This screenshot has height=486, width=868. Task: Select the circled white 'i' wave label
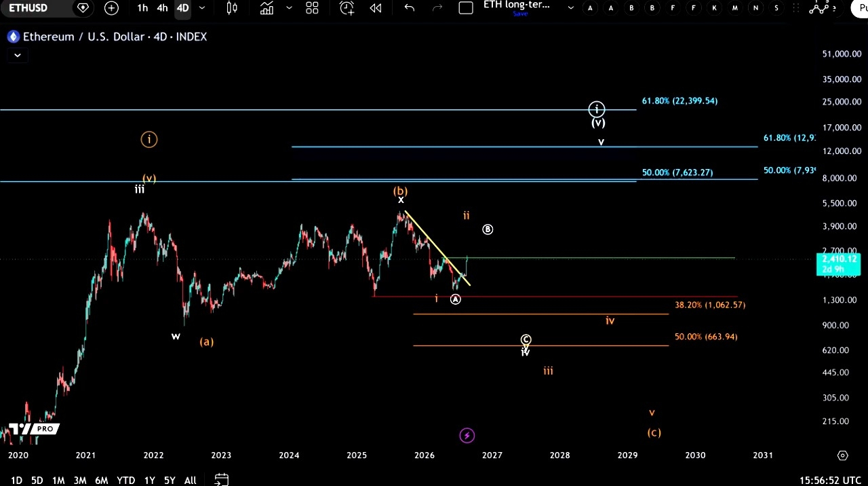596,109
